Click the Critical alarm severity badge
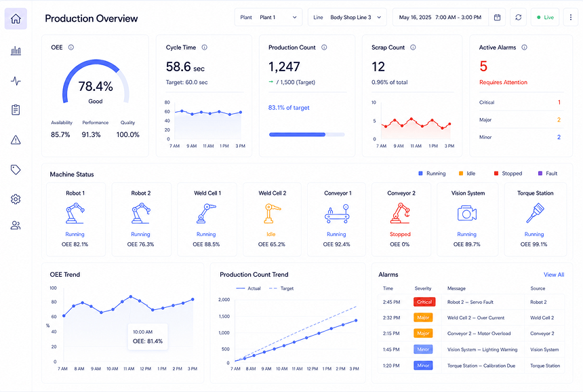 coord(424,302)
